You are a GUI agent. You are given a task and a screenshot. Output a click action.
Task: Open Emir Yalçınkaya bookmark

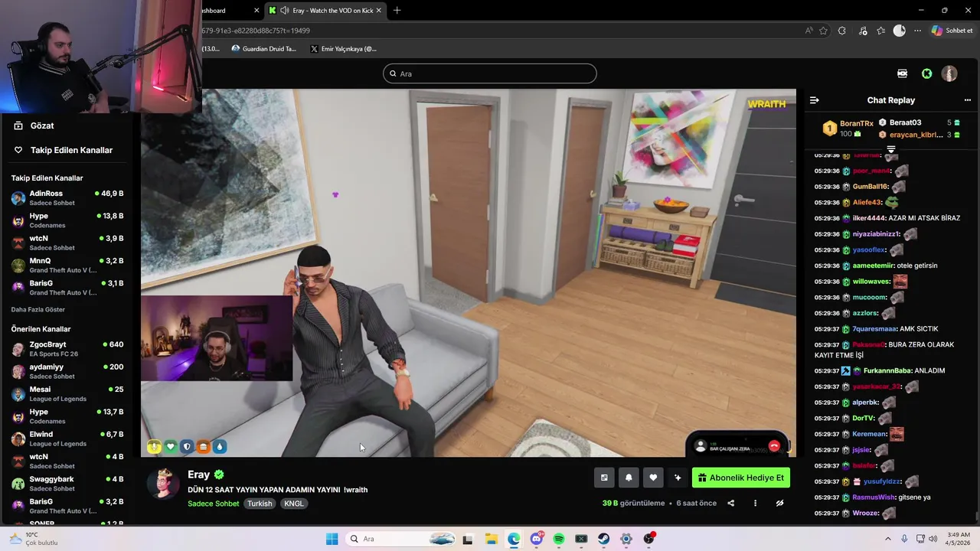(344, 49)
